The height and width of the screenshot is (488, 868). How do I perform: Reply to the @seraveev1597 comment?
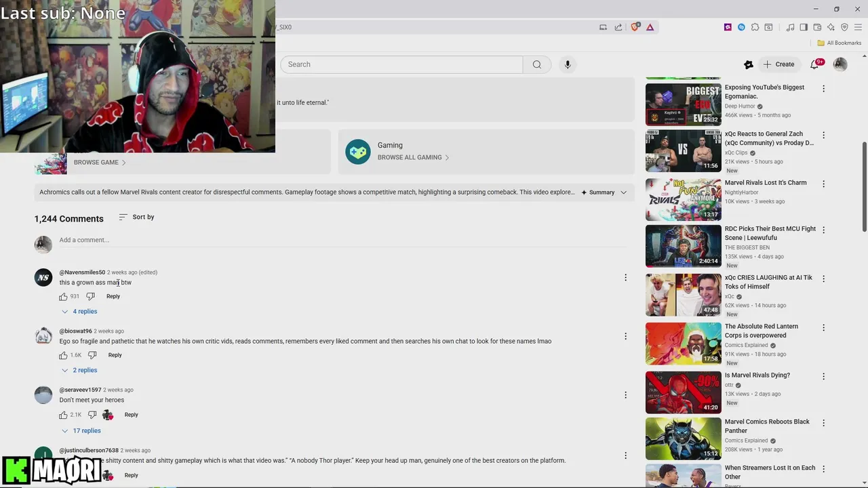tap(131, 415)
